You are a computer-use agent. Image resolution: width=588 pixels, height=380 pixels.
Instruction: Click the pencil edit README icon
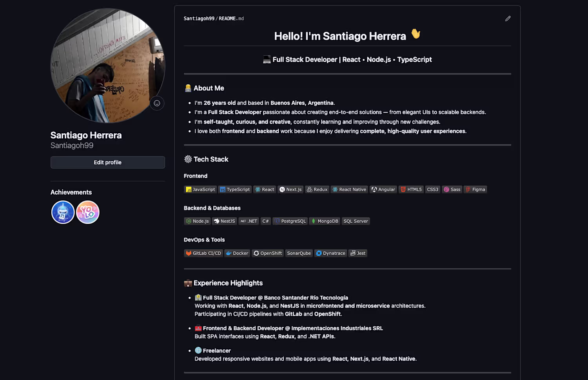pos(508,18)
